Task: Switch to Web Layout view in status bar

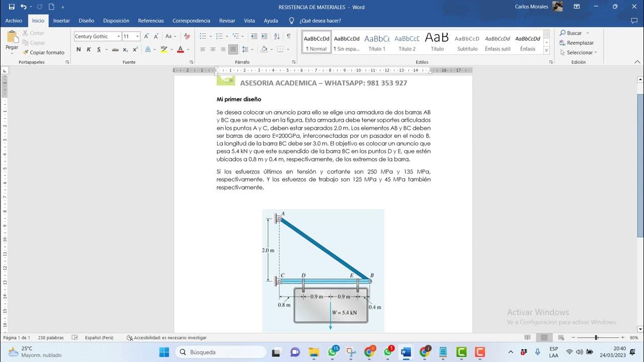Action: (x=560, y=337)
